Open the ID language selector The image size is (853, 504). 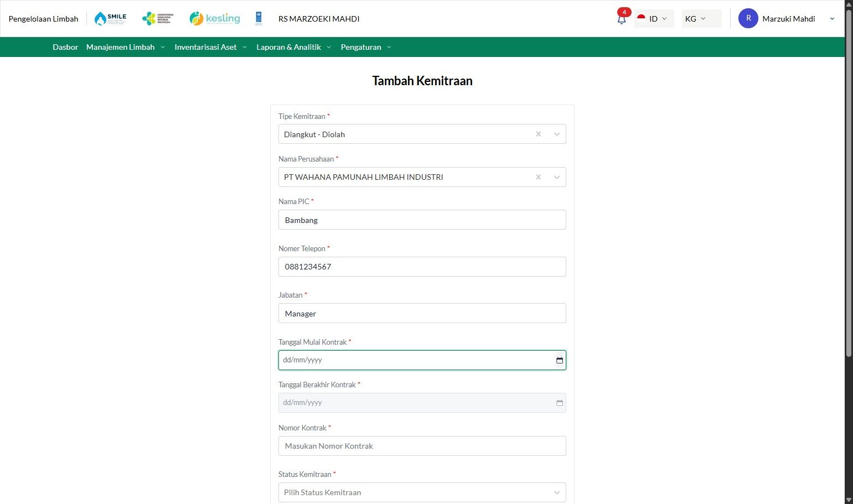tap(654, 19)
